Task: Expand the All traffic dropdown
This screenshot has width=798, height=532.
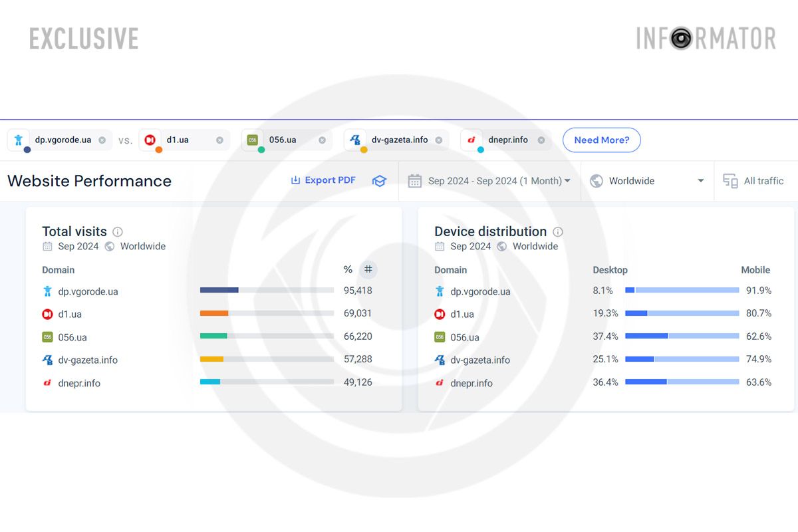Action: (x=755, y=180)
